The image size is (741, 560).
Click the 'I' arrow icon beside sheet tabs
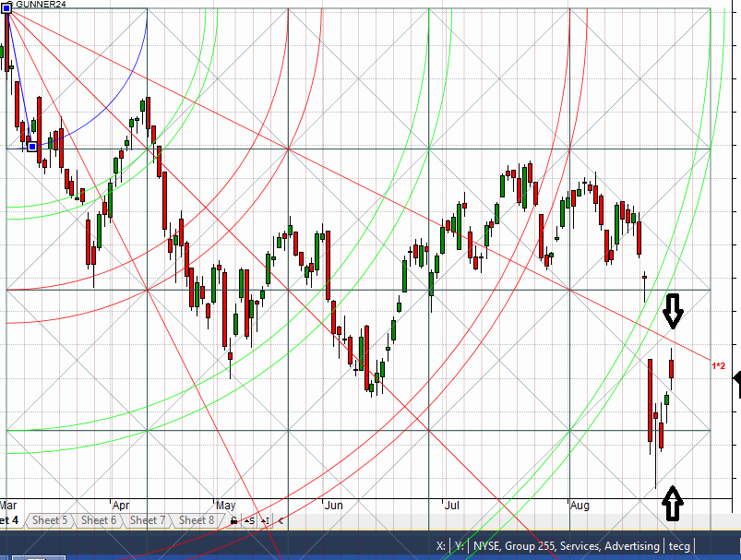(266, 521)
